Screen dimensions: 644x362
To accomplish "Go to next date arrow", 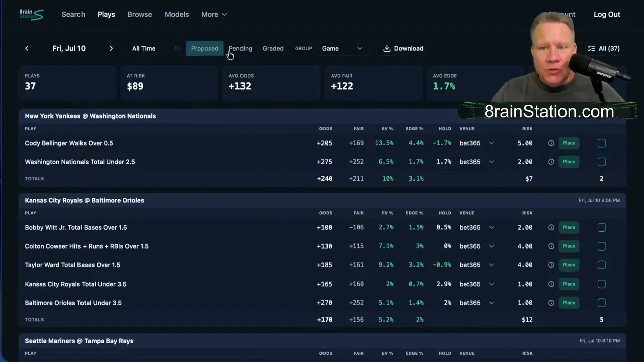I will 111,48.
